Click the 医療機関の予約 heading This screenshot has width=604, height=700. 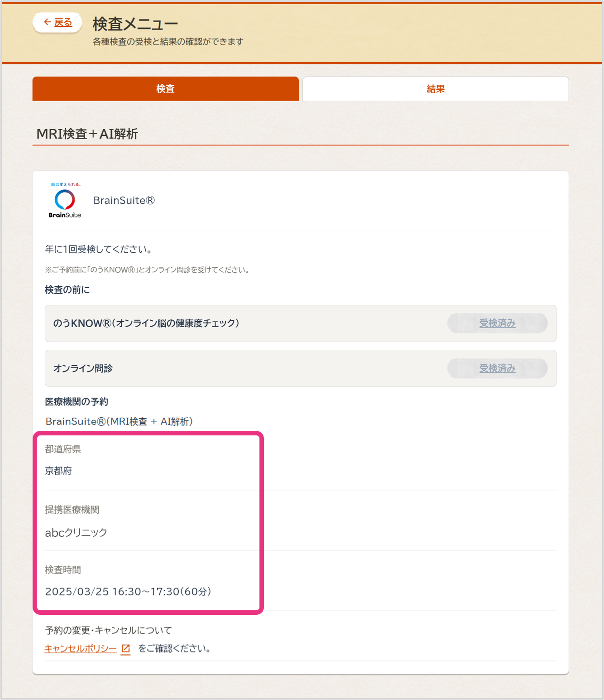(77, 402)
